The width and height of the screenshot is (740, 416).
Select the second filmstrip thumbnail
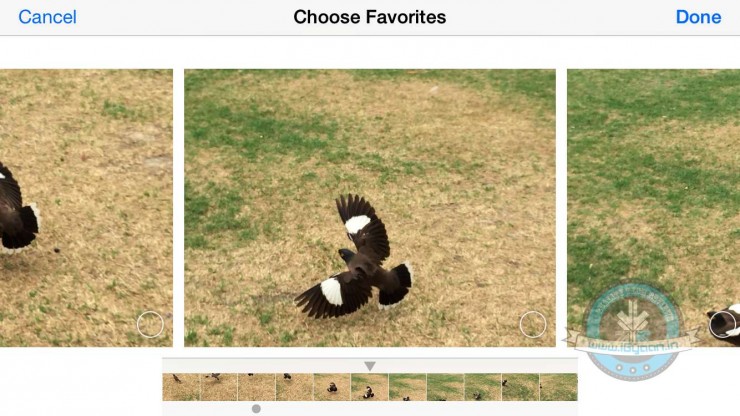point(219,387)
